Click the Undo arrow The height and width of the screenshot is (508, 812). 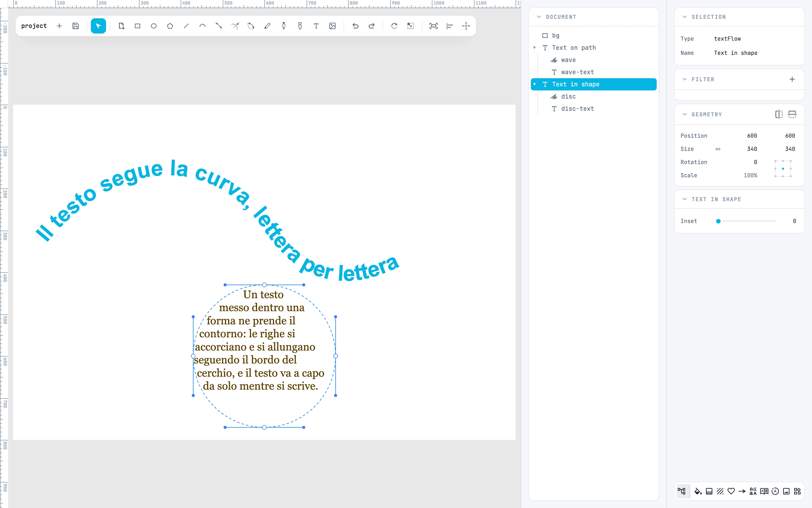(355, 26)
